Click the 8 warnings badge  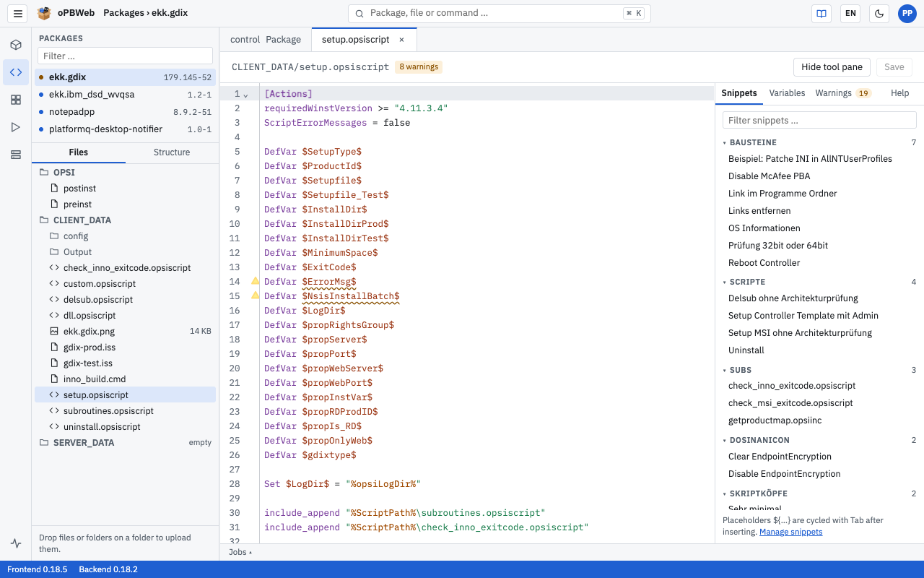(x=419, y=66)
